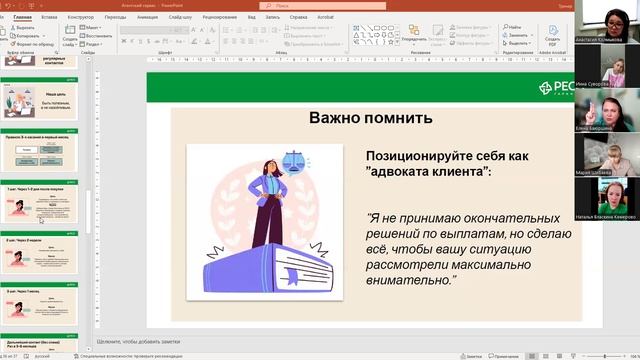Start the slide show from the status bar icon
Viewport: 640px width, 360px height.
(573, 356)
